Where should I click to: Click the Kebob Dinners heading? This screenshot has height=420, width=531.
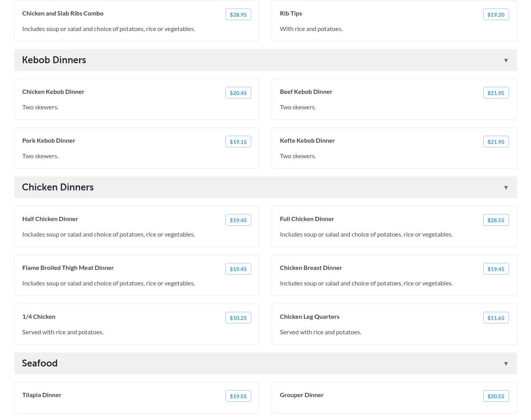(54, 60)
